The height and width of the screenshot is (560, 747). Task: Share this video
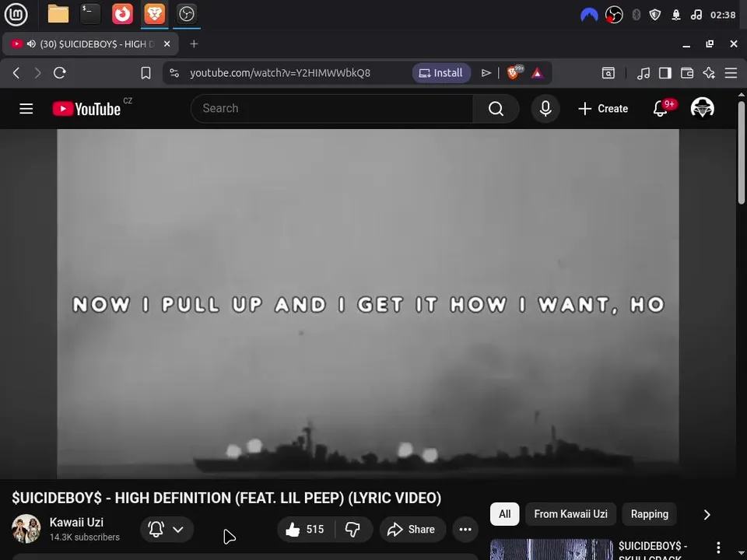point(412,529)
